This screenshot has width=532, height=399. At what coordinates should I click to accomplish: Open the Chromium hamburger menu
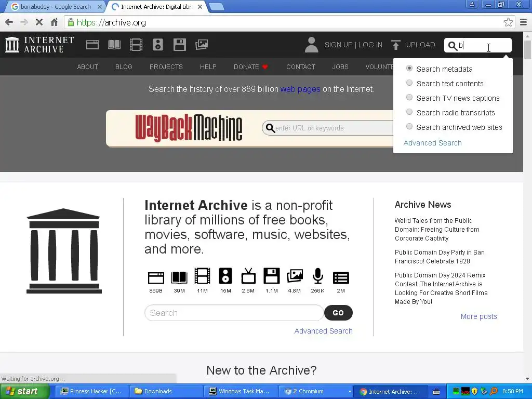524,22
